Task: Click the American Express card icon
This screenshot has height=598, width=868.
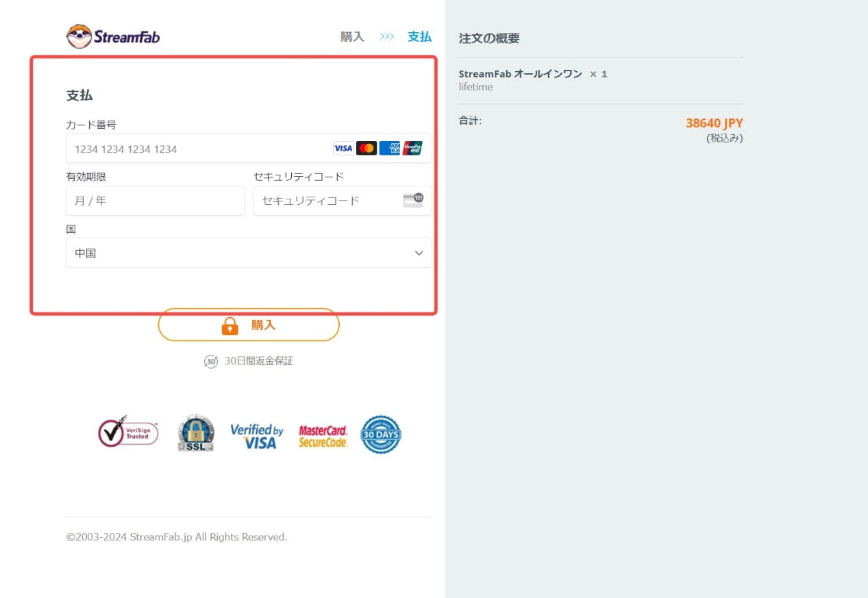Action: (x=389, y=148)
